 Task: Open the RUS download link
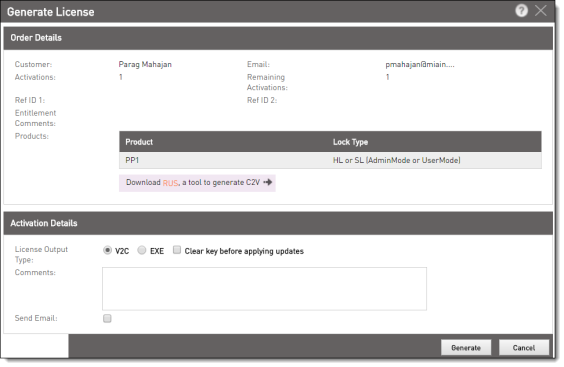[x=170, y=183]
